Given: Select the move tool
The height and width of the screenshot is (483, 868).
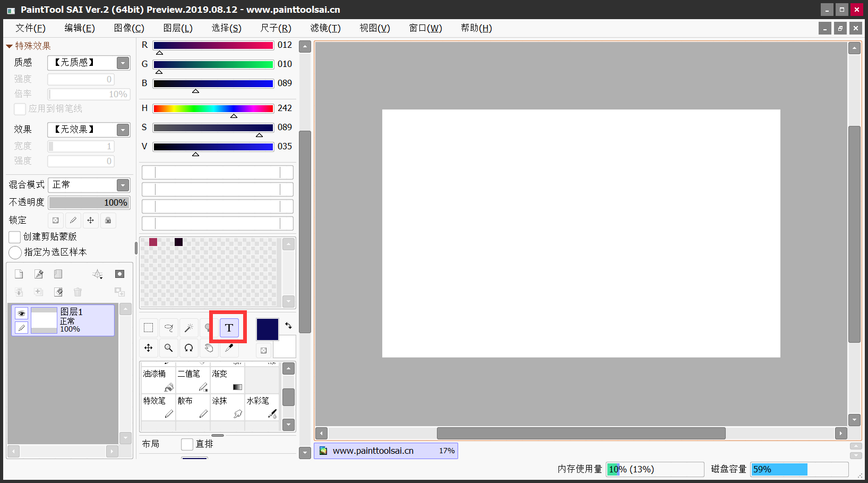Looking at the screenshot, I should click(149, 348).
